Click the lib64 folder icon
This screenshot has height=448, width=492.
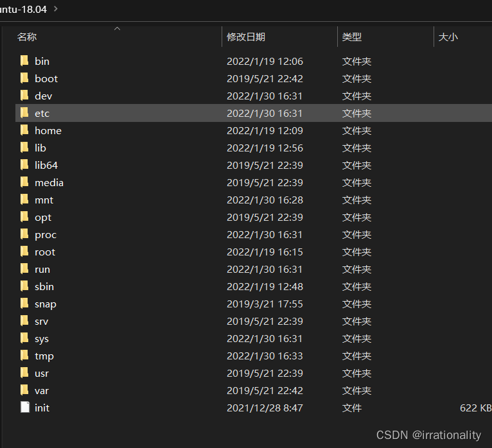coord(24,165)
